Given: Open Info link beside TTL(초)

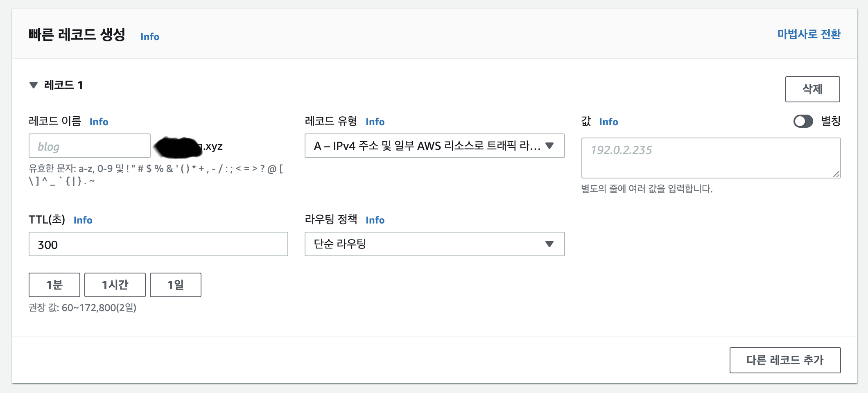Looking at the screenshot, I should pyautogui.click(x=83, y=220).
